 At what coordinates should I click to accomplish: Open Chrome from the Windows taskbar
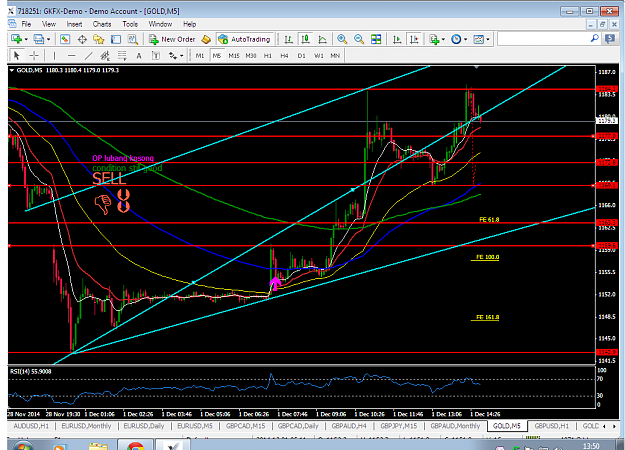tap(136, 446)
